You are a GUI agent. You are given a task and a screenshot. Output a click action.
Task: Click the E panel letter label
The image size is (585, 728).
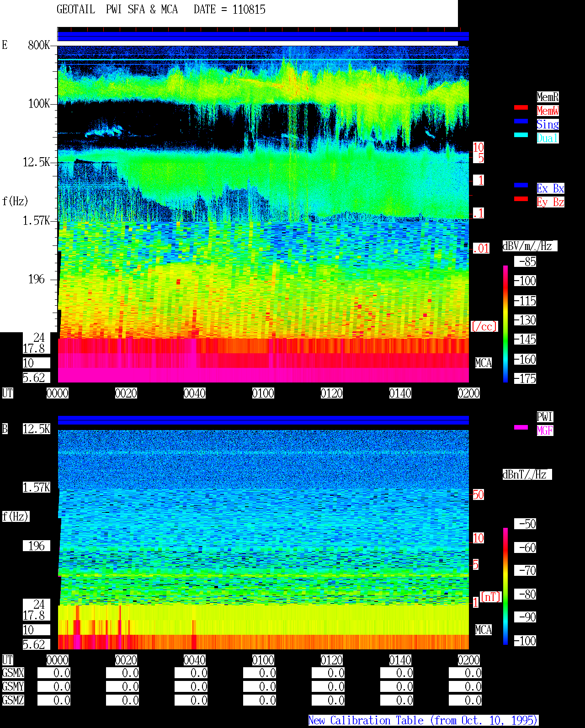[5, 45]
